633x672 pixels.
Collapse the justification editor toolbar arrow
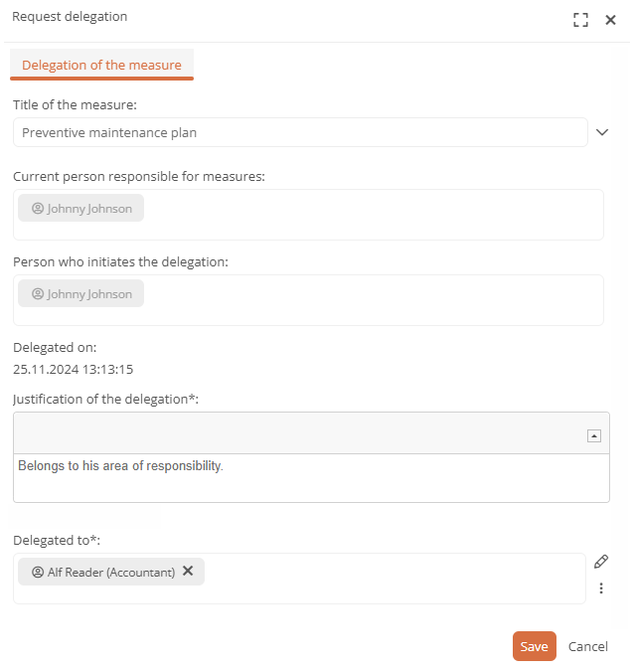pyautogui.click(x=593, y=435)
